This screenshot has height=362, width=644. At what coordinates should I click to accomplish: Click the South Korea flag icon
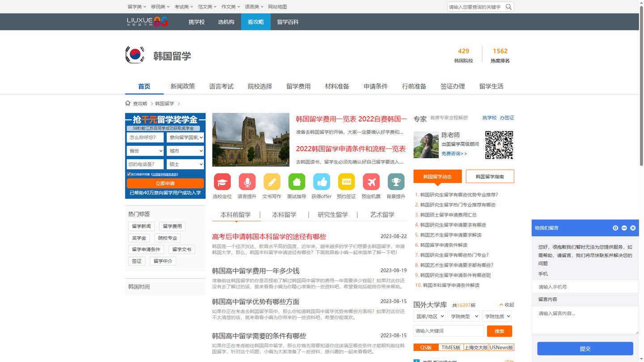click(x=135, y=55)
